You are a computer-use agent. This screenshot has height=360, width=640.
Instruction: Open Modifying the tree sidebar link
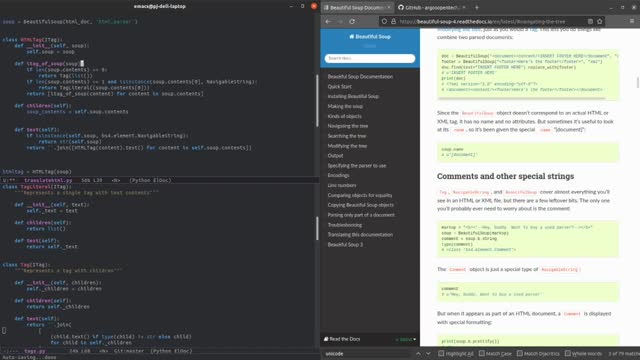347,146
